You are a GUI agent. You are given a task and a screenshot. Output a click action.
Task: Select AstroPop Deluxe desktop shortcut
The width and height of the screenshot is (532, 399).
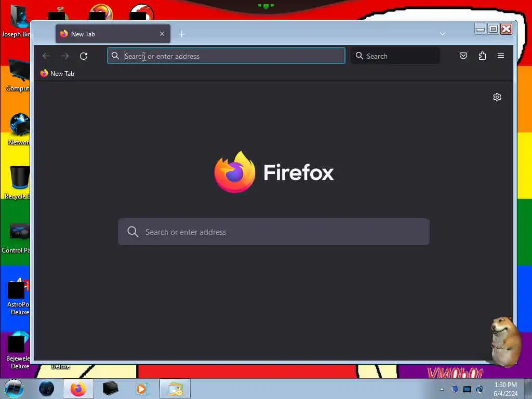[18, 297]
